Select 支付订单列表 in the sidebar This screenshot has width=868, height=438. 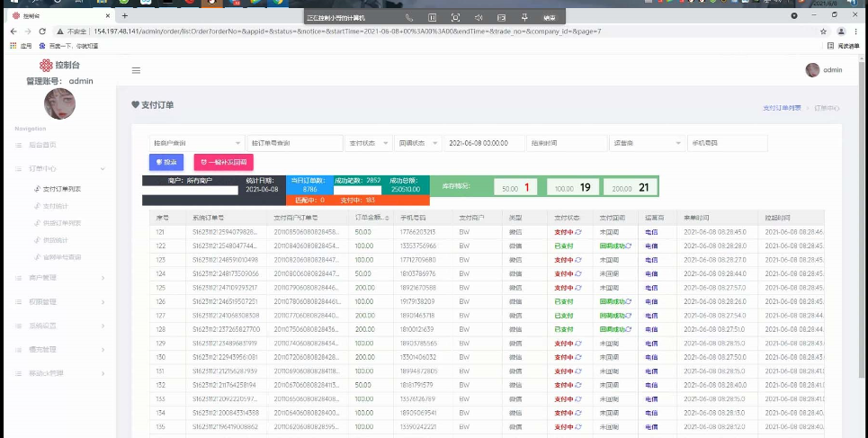click(x=62, y=190)
